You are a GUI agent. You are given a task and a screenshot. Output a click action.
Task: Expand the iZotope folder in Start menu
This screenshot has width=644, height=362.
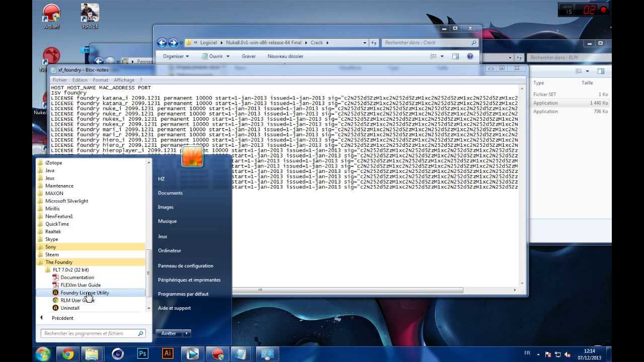click(53, 163)
